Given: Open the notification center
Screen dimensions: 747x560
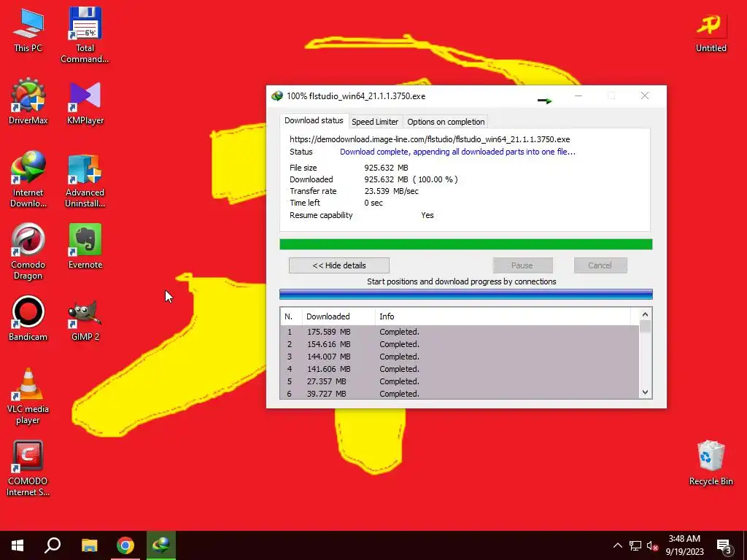Looking at the screenshot, I should (x=724, y=545).
